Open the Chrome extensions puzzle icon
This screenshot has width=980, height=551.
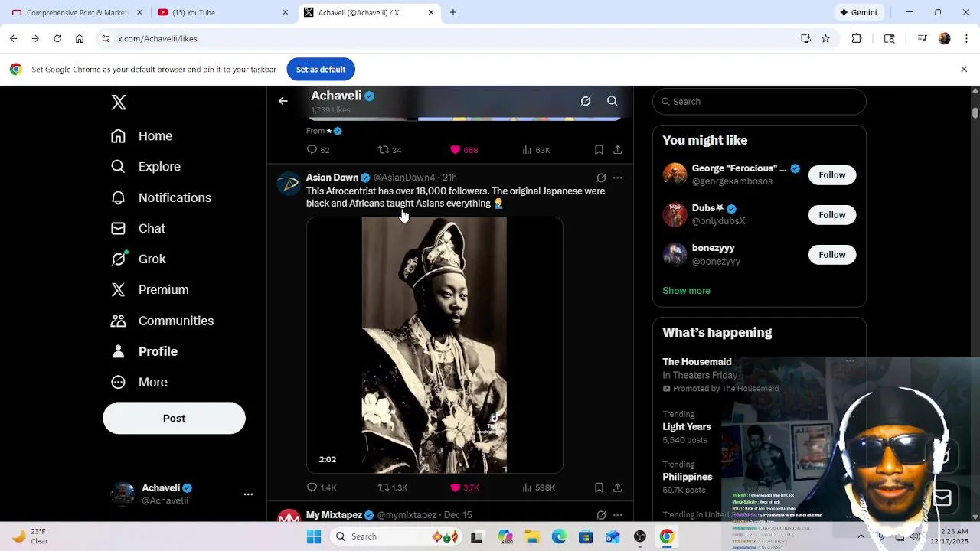[x=857, y=38]
